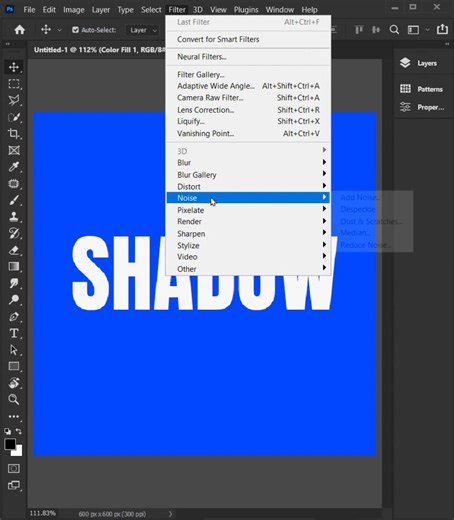Select the Path Selection tool
This screenshot has height=520, width=454.
14,350
